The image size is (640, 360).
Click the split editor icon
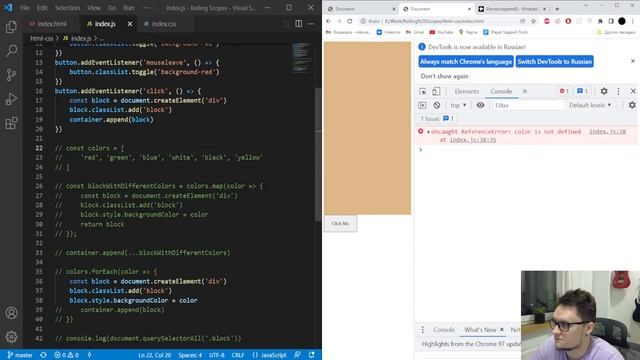(299, 24)
